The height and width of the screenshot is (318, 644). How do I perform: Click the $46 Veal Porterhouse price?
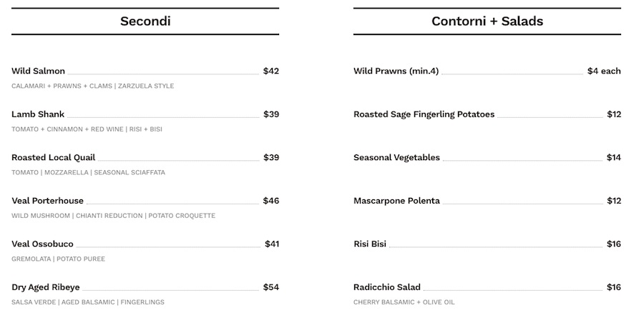[271, 201]
